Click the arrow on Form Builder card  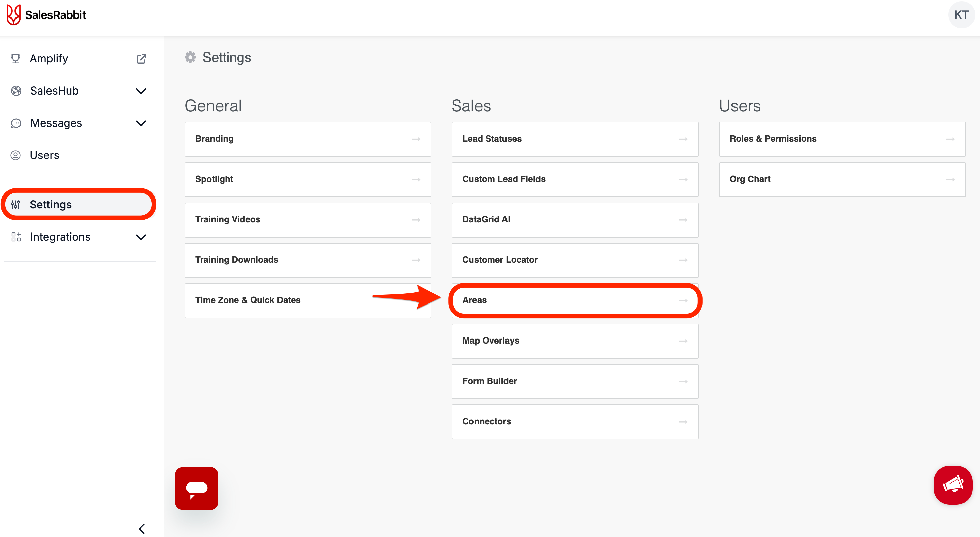[683, 381]
